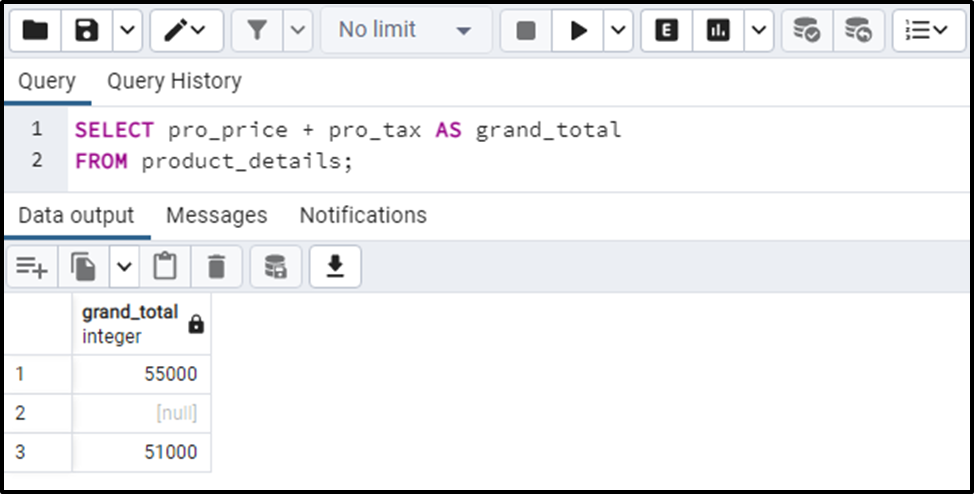Click the Save File floppy icon

(x=86, y=30)
